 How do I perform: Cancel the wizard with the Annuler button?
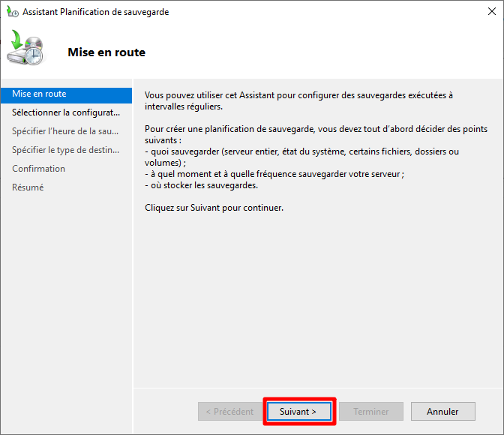(442, 412)
